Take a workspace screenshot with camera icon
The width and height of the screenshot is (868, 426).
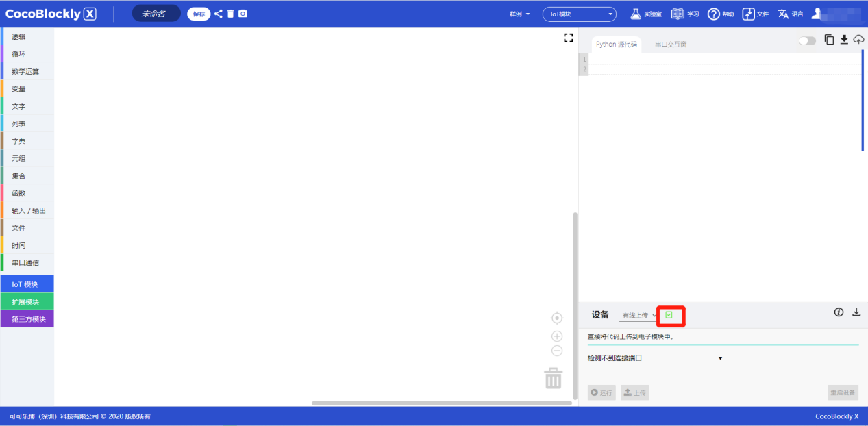(x=243, y=14)
